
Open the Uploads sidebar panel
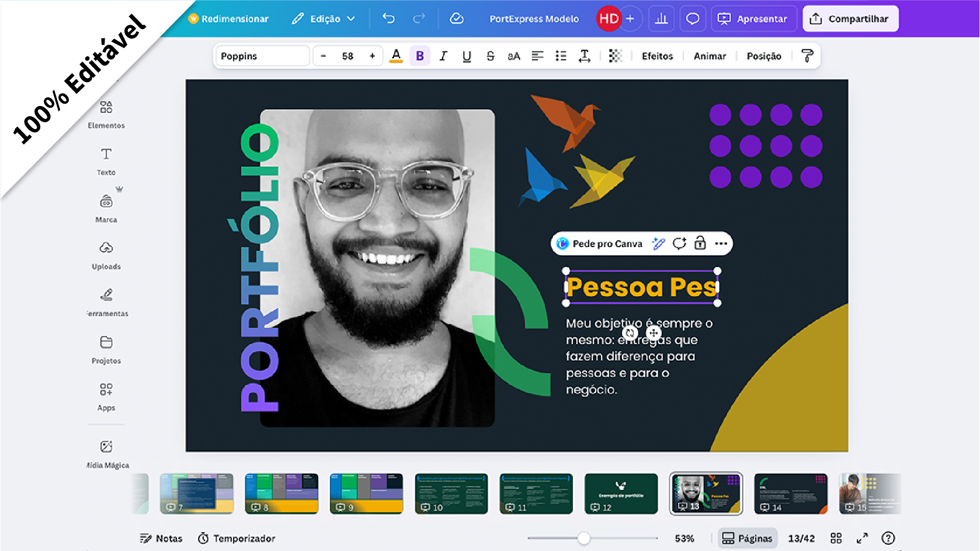106,255
